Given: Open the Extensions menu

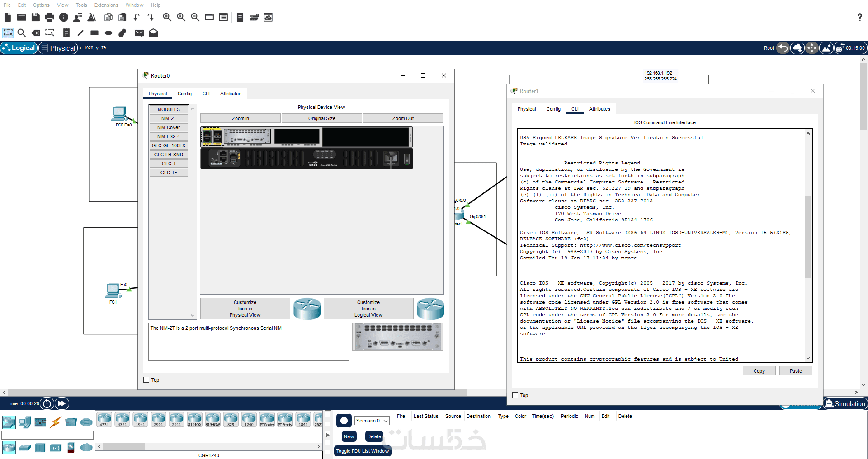Looking at the screenshot, I should coord(106,5).
